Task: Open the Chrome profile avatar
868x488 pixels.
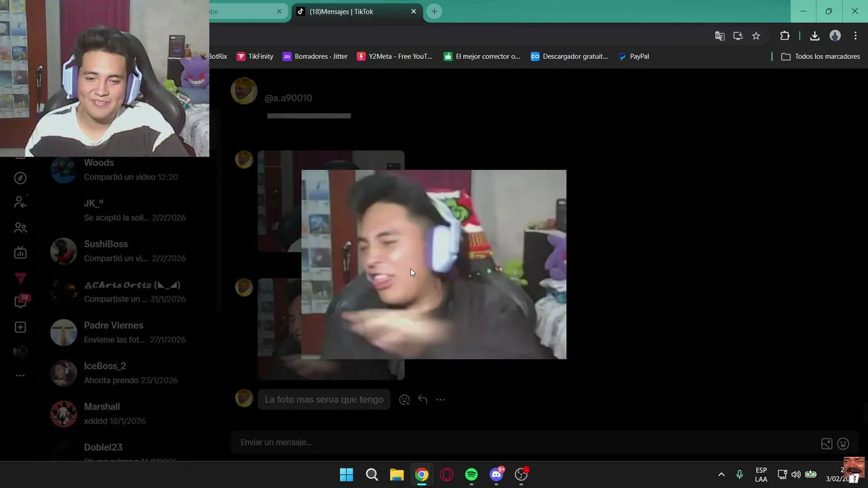Action: click(x=835, y=36)
